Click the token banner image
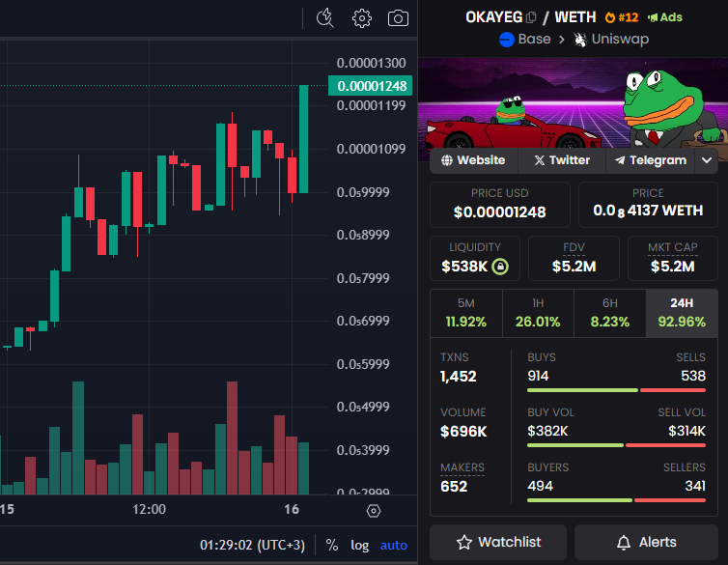Image resolution: width=728 pixels, height=565 pixels. (x=573, y=103)
